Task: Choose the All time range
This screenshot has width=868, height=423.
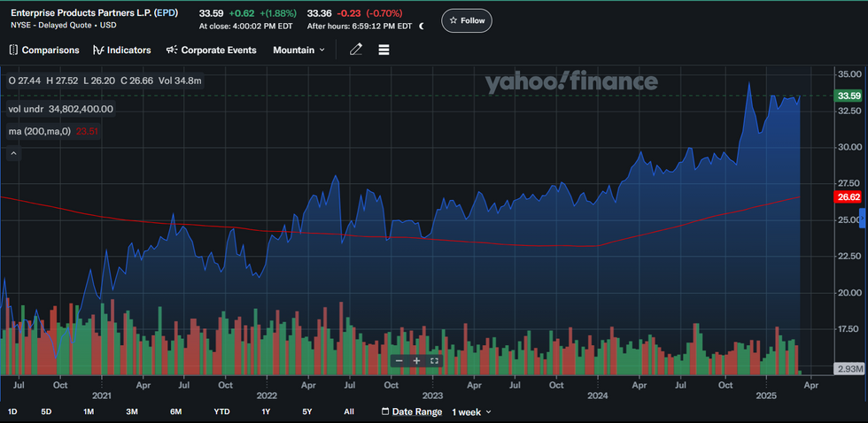Action: 349,412
